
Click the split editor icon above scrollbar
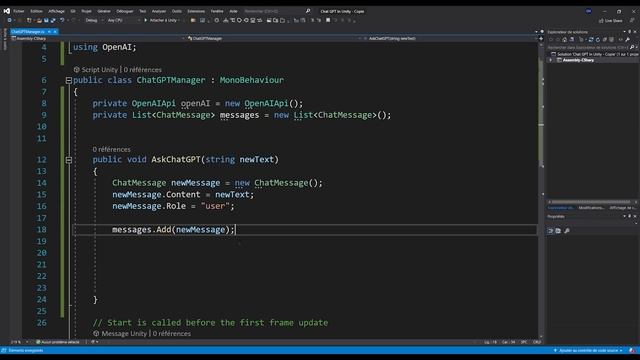[541, 38]
